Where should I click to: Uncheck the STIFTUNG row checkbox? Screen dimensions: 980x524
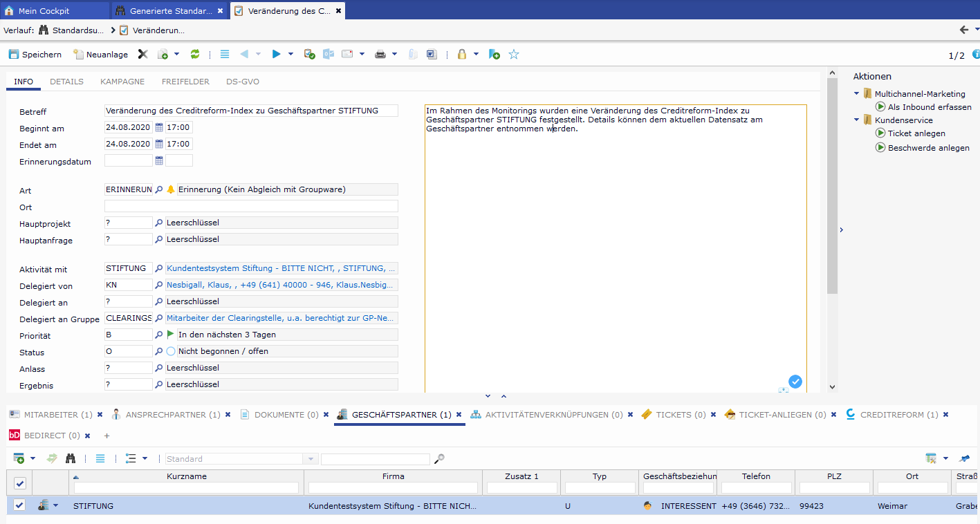19,505
